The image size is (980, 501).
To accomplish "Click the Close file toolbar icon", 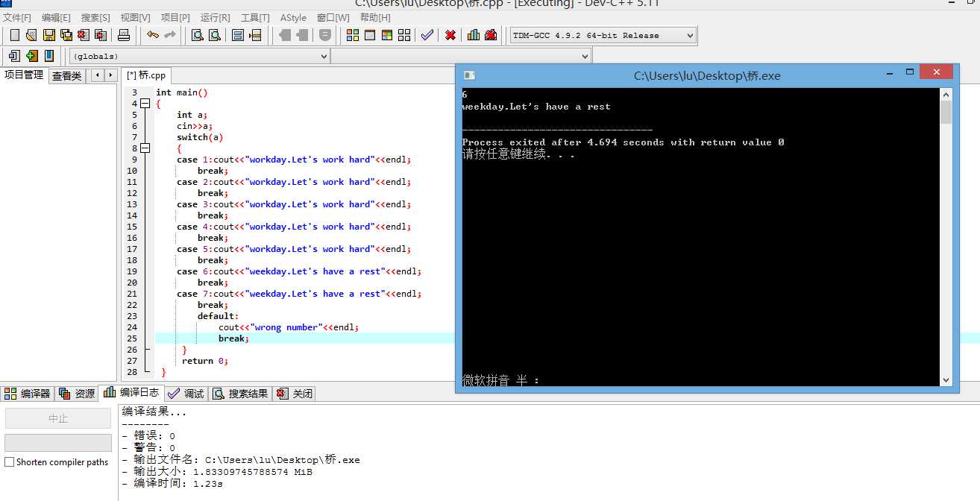I will tap(84, 35).
